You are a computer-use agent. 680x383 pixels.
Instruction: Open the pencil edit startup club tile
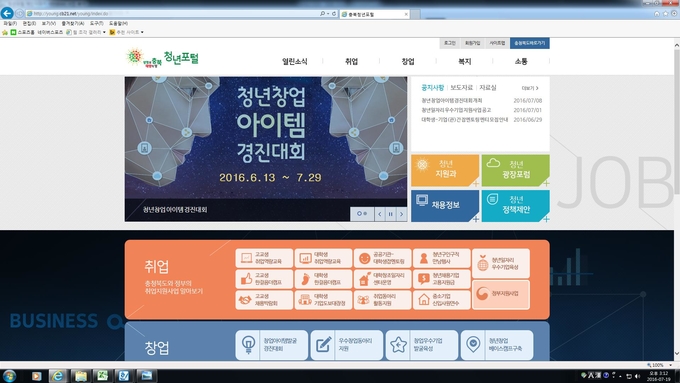(x=347, y=345)
